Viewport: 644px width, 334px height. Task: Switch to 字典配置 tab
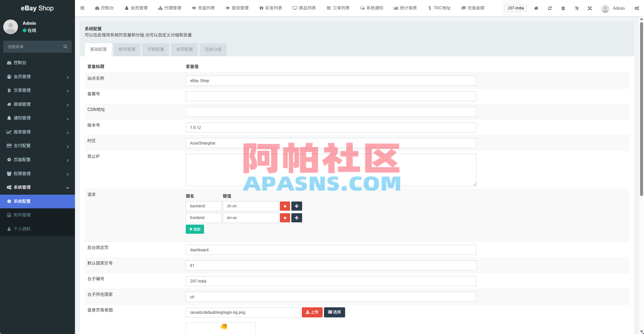tap(156, 49)
